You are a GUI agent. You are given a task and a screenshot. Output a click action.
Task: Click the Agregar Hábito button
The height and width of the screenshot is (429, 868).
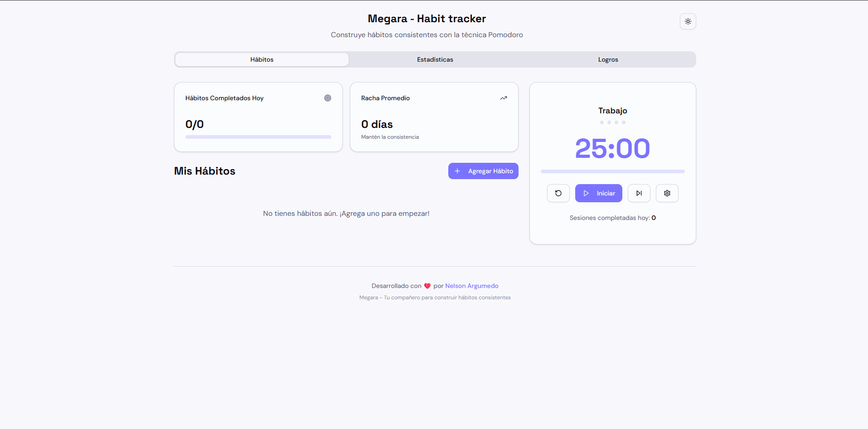point(483,171)
